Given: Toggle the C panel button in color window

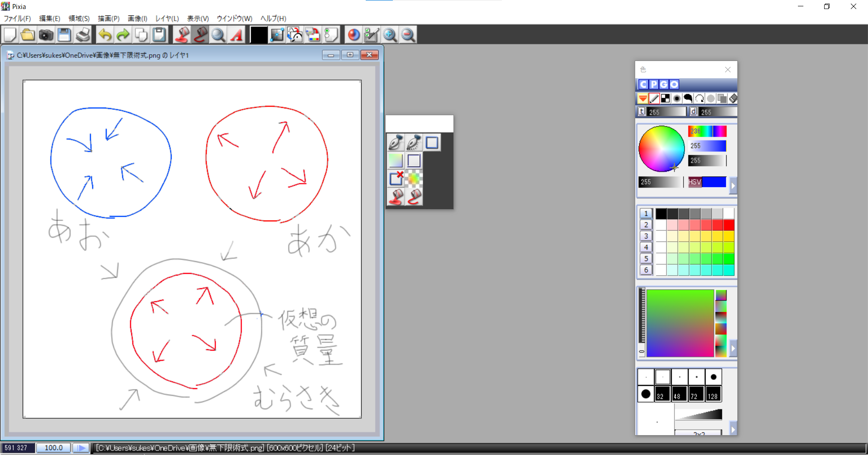Looking at the screenshot, I should point(643,84).
